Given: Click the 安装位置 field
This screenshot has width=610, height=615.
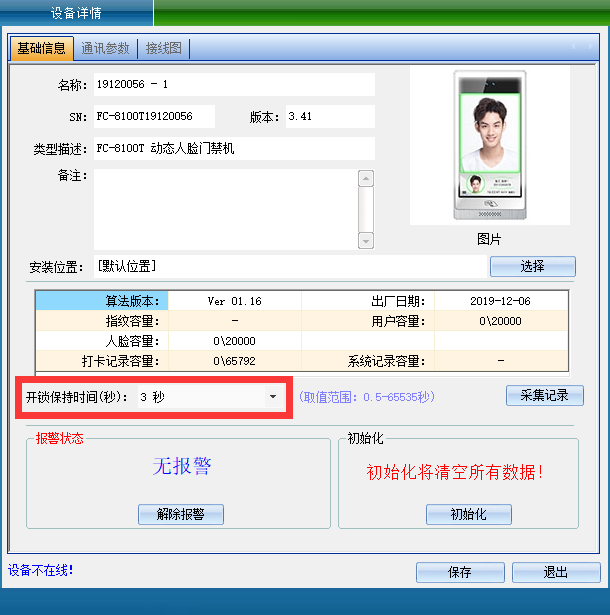Looking at the screenshot, I should (288, 266).
